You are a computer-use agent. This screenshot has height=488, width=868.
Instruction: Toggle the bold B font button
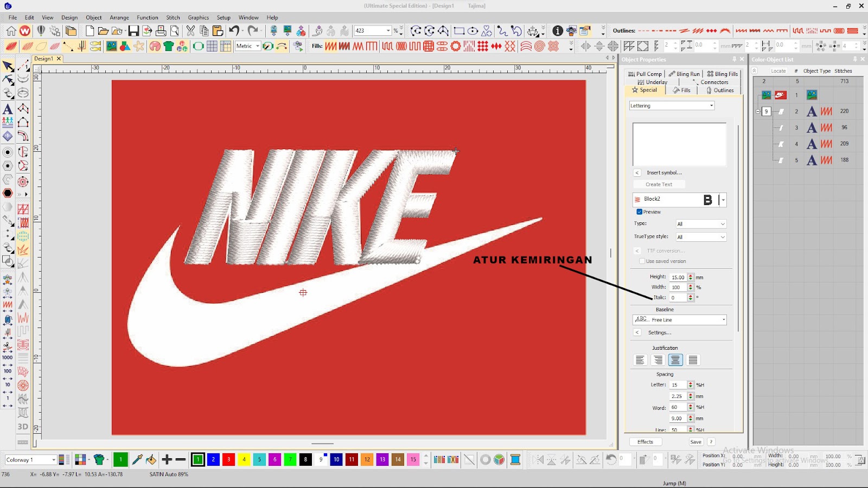(707, 200)
